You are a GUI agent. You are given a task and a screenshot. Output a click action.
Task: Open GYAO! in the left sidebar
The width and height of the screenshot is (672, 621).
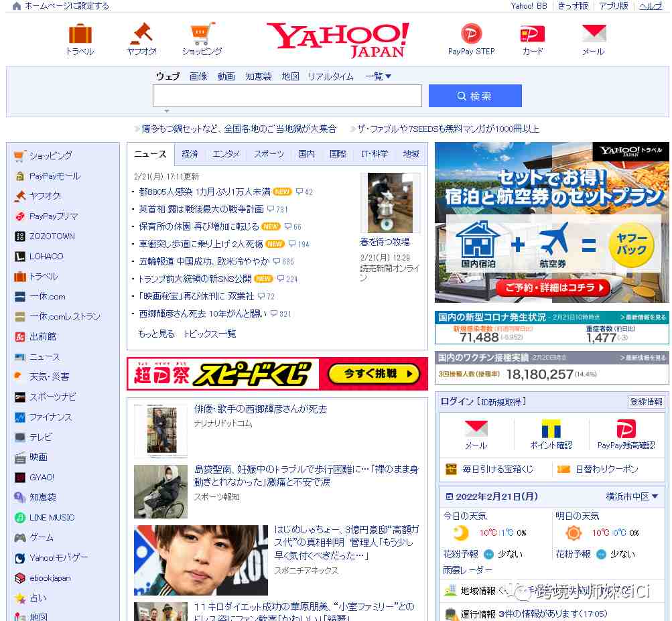42,478
